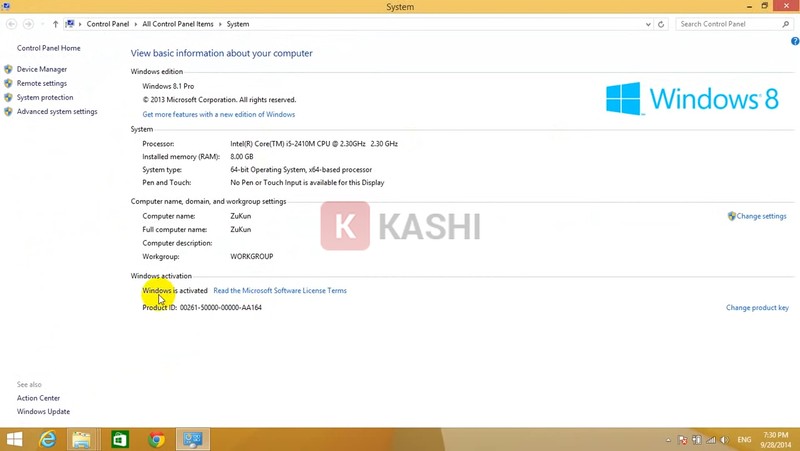The height and width of the screenshot is (451, 800).
Task: Go to Control Panel Home
Action: pyautogui.click(x=48, y=48)
